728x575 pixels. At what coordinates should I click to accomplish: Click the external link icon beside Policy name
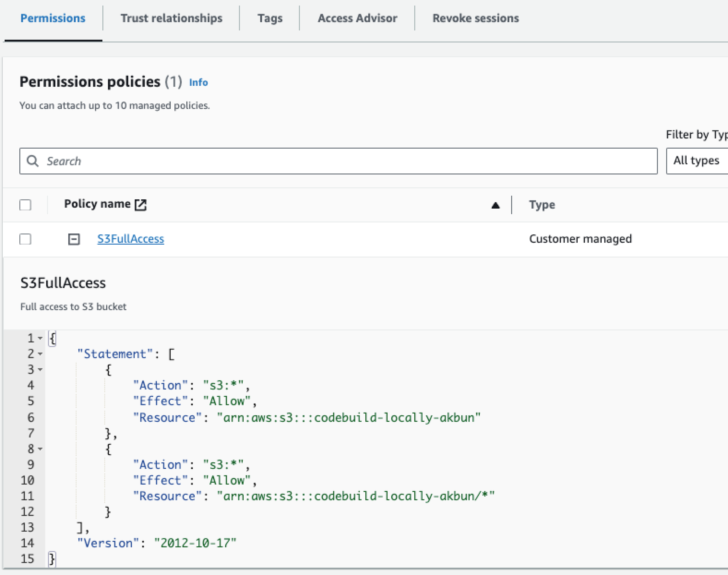[x=140, y=205]
